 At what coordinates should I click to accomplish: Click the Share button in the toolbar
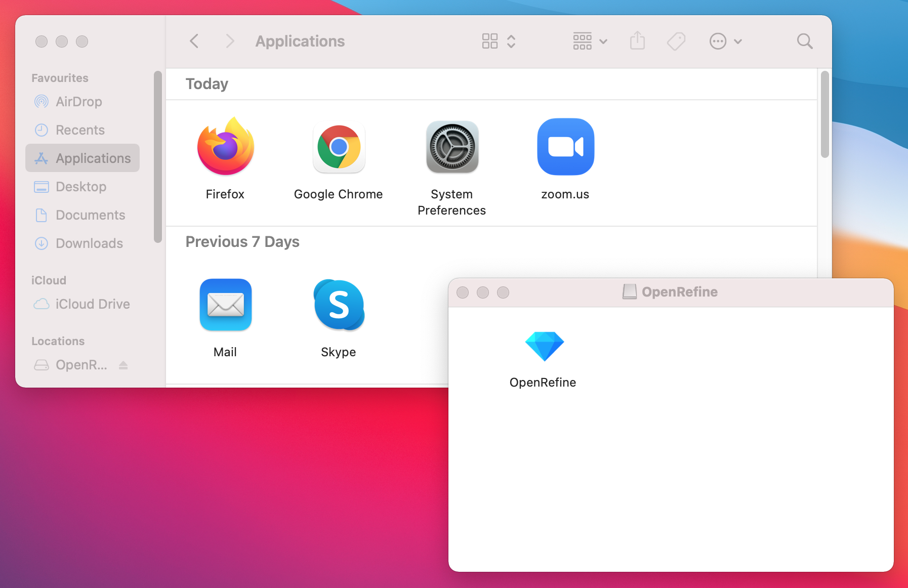tap(638, 41)
